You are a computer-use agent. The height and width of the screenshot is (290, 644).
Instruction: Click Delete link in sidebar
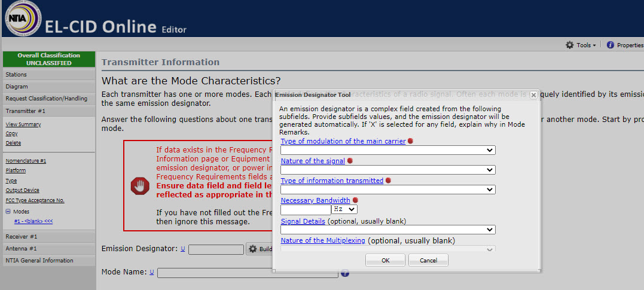tap(13, 143)
